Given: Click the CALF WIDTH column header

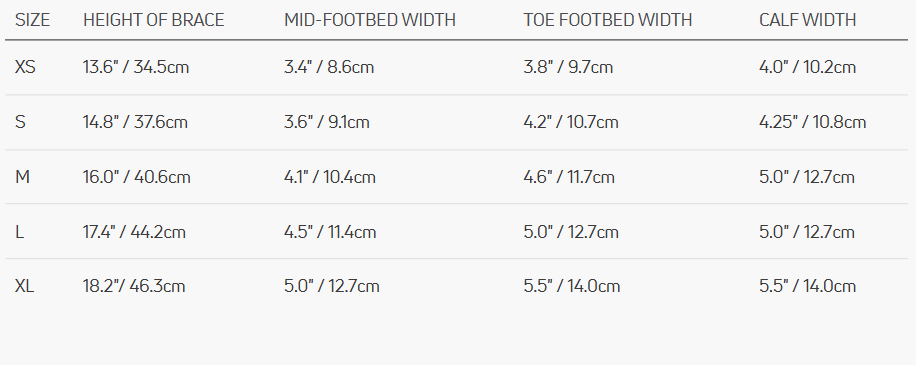Looking at the screenshot, I should [x=807, y=20].
